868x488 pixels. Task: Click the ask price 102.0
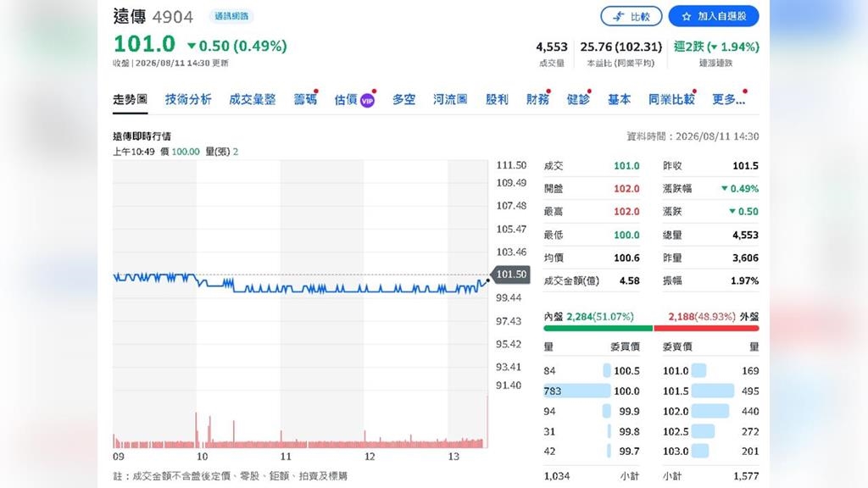(676, 412)
